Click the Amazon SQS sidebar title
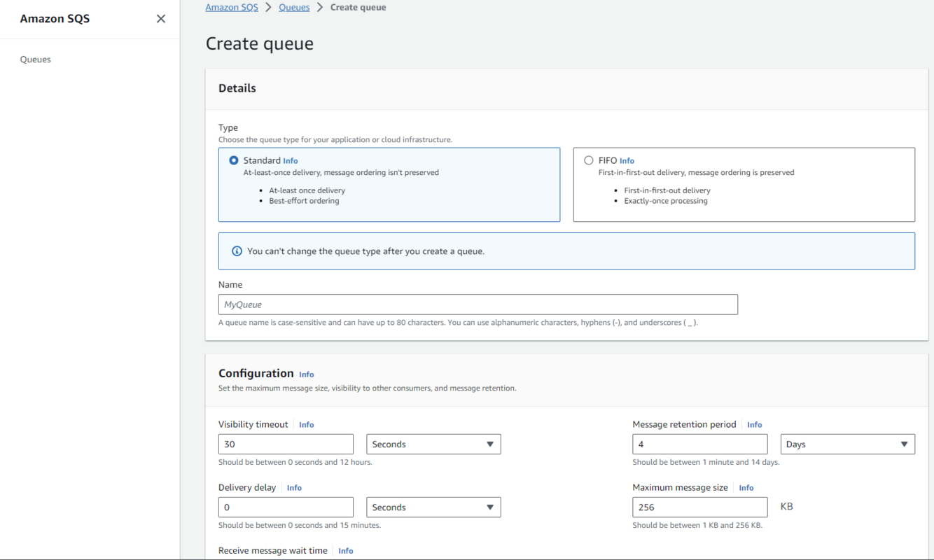Screen dimensions: 934x560 point(55,19)
